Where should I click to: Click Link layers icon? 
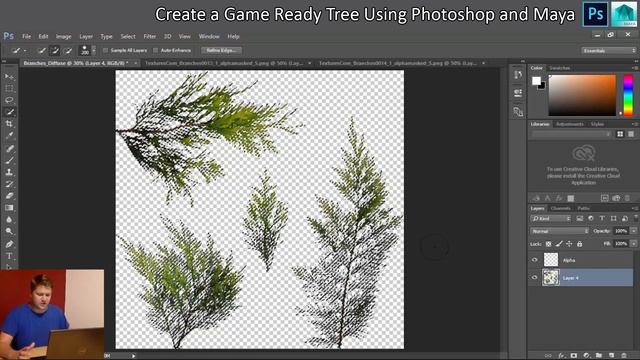point(548,356)
